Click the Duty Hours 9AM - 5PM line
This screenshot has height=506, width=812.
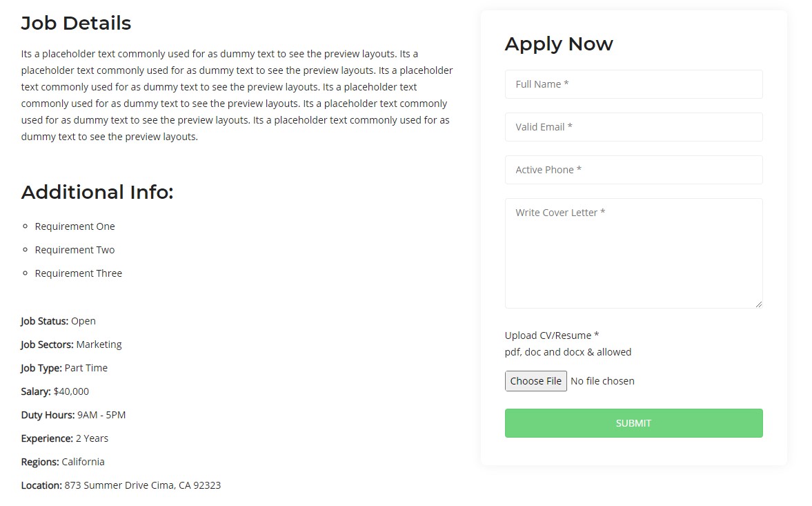coord(73,415)
